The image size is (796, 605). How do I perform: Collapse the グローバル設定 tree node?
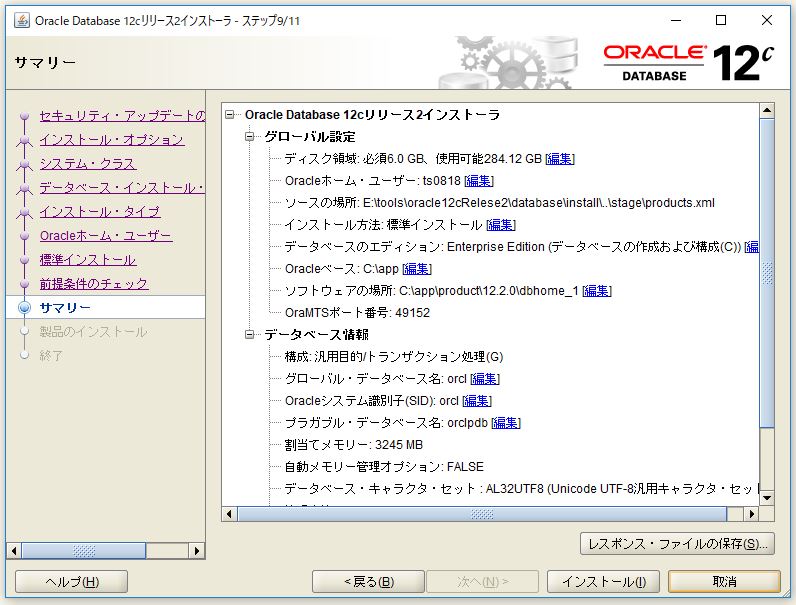[x=249, y=137]
